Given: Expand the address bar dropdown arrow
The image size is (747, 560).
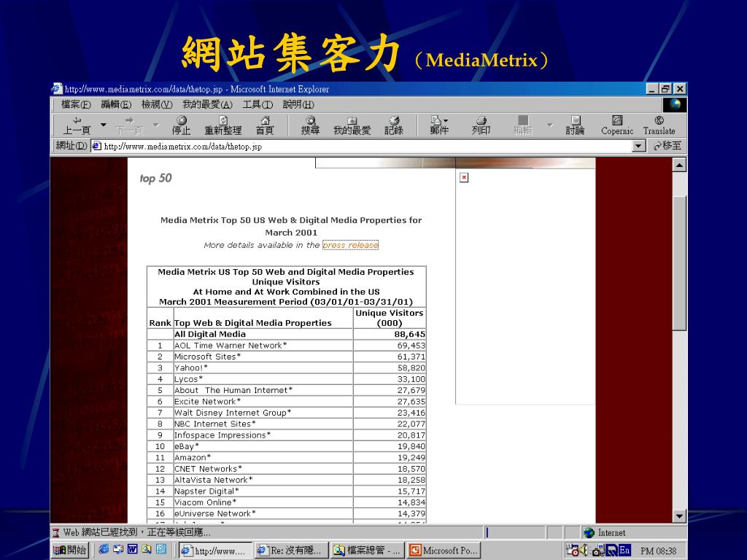Looking at the screenshot, I should [638, 146].
